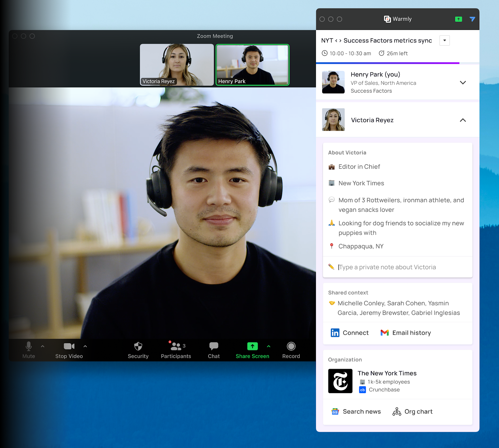The height and width of the screenshot is (448, 499).
Task: Click Search news for New York Times
Action: [x=356, y=411]
